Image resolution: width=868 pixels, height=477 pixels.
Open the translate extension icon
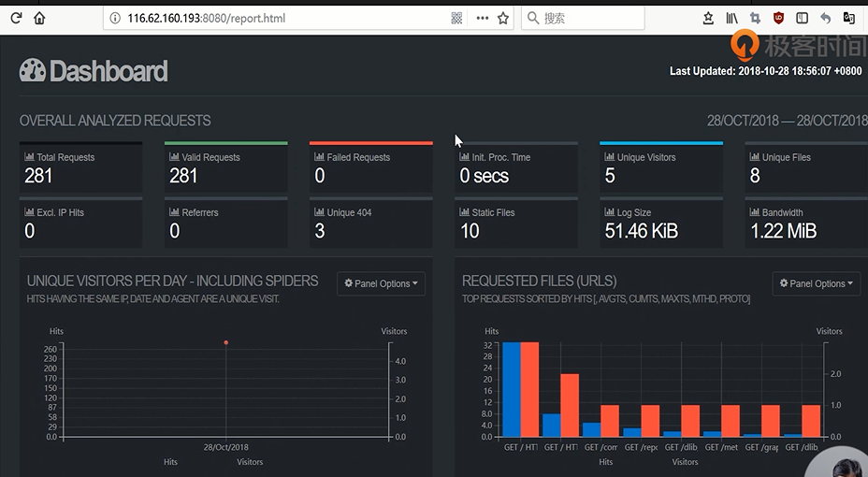848,19
